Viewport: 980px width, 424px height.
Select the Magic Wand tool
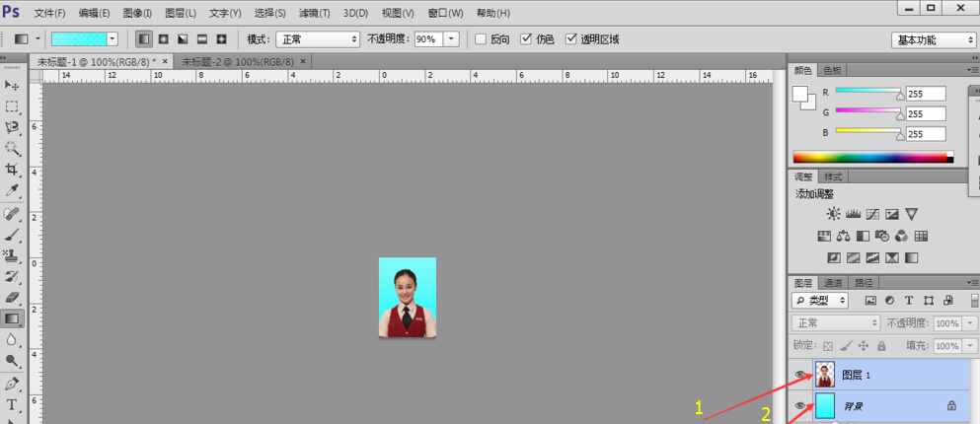[x=12, y=148]
